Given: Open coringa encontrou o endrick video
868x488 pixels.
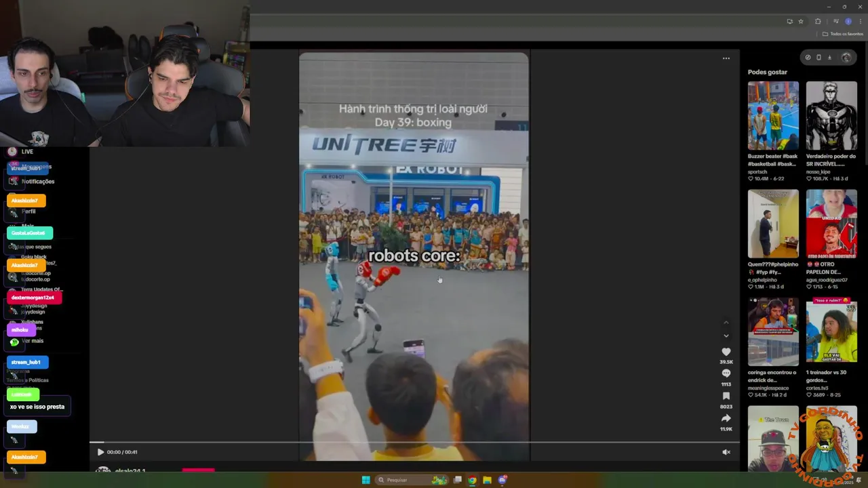Looking at the screenshot, I should click(773, 331).
